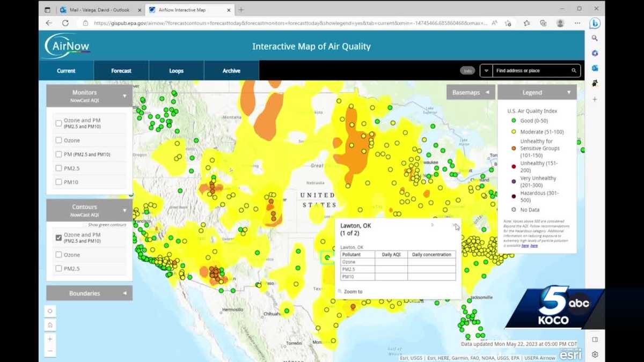Screen dimensions: 644x362
Task: Select the green Good AQI legend swatch
Action: [x=514, y=121]
